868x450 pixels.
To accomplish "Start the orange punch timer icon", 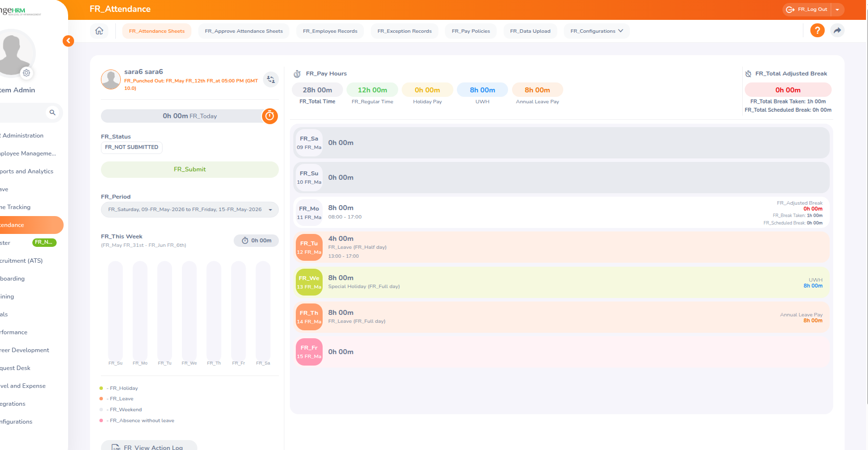I will [269, 116].
